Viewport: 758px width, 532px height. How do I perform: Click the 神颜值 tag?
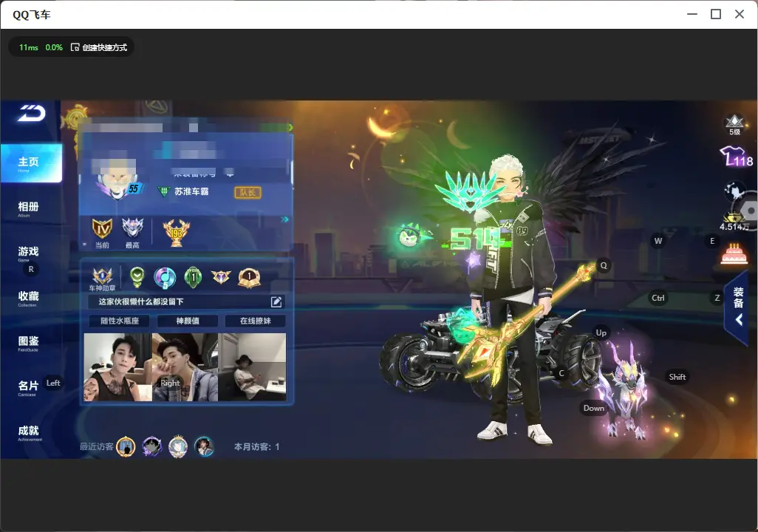pyautogui.click(x=188, y=321)
